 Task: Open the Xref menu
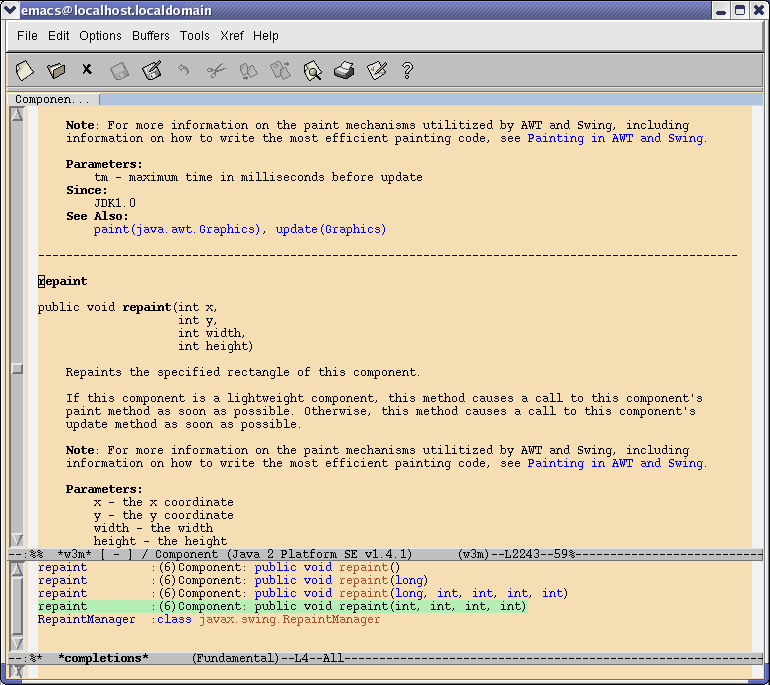[x=231, y=36]
